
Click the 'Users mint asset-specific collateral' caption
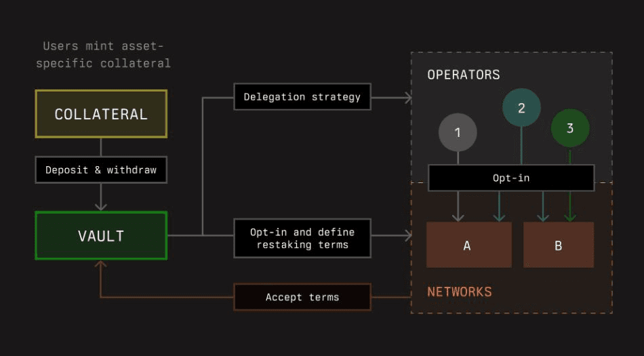[x=103, y=55]
